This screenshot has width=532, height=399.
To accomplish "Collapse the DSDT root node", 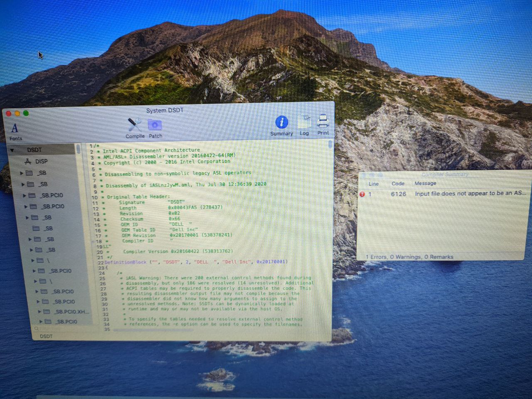I will click(12, 150).
